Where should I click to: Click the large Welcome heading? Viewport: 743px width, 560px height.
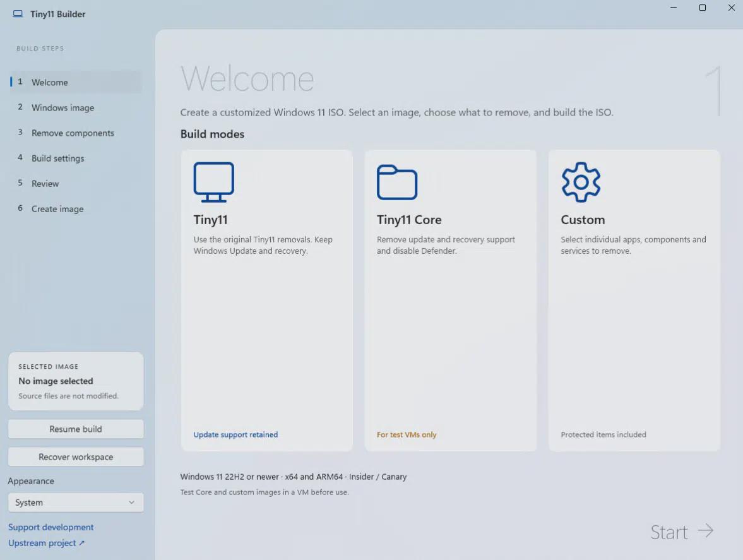click(x=247, y=79)
